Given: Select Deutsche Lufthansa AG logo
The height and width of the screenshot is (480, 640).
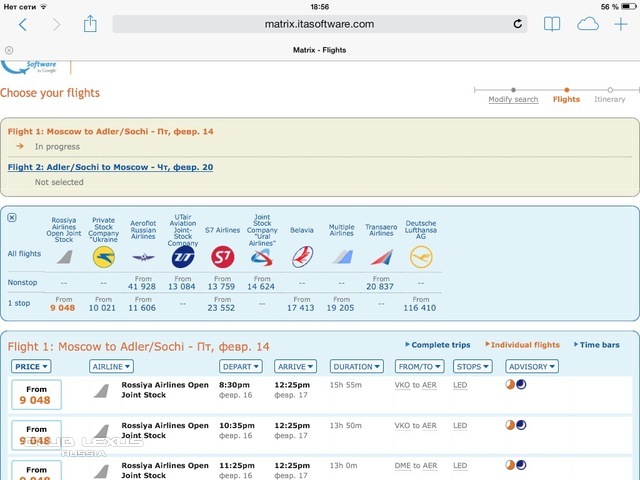Looking at the screenshot, I should [420, 257].
